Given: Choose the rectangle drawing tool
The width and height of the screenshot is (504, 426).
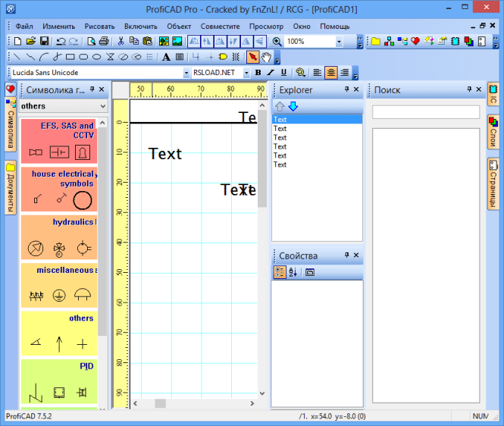Looking at the screenshot, I should (70, 57).
